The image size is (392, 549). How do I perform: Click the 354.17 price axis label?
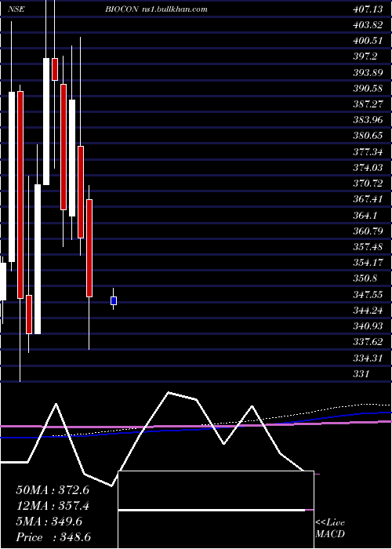(368, 262)
